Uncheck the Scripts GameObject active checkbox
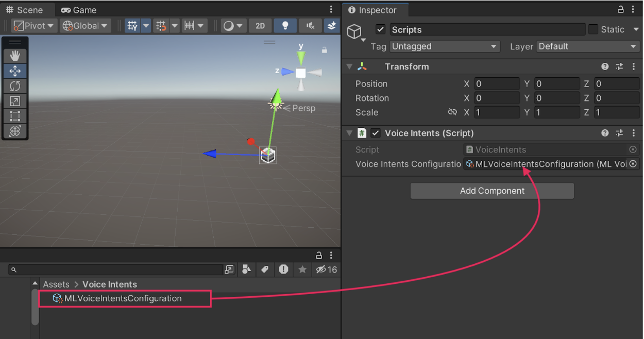This screenshot has height=339, width=644. click(x=381, y=29)
